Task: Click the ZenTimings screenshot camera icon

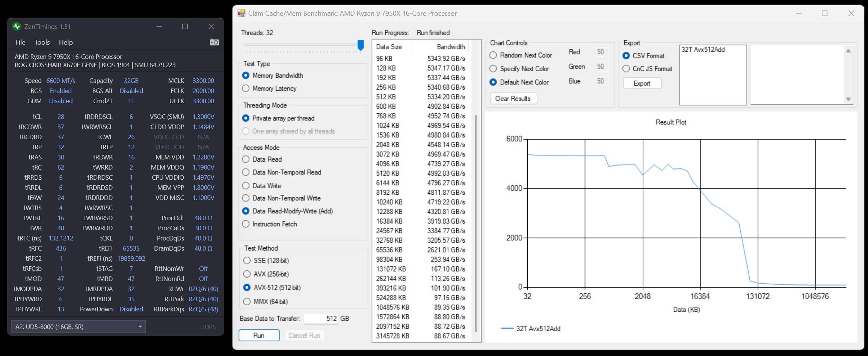Action: (214, 42)
